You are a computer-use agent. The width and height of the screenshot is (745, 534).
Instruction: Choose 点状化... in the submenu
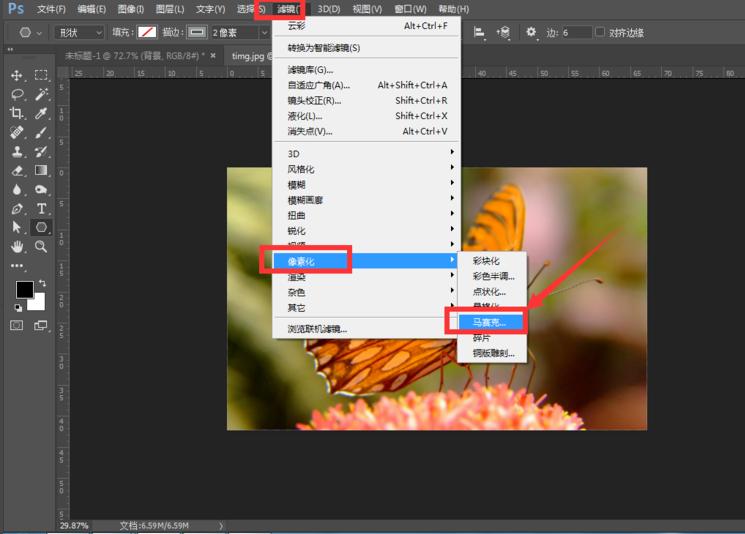coord(492,291)
